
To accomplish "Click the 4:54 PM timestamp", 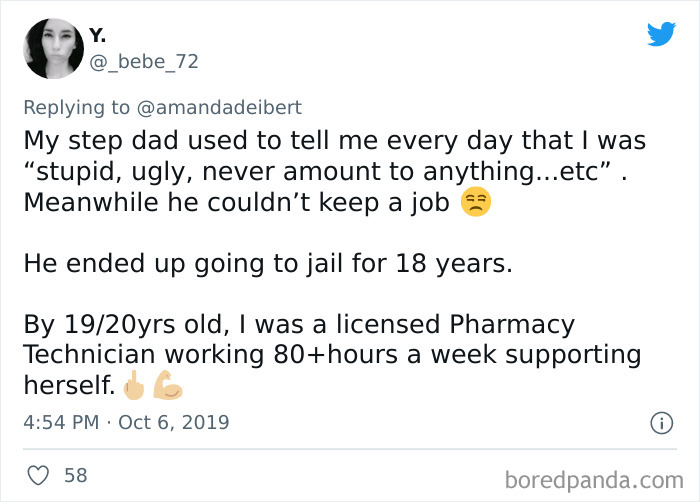I will pyautogui.click(x=59, y=423).
